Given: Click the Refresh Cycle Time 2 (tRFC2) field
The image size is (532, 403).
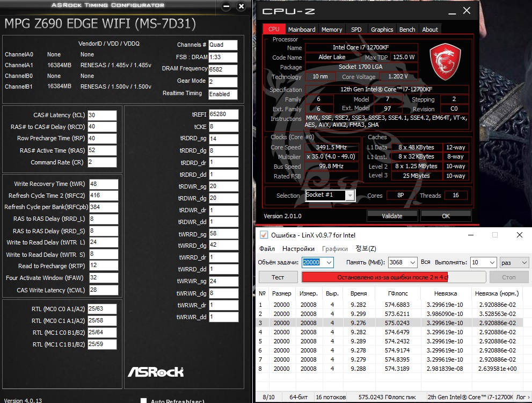Looking at the screenshot, I should coord(104,196).
